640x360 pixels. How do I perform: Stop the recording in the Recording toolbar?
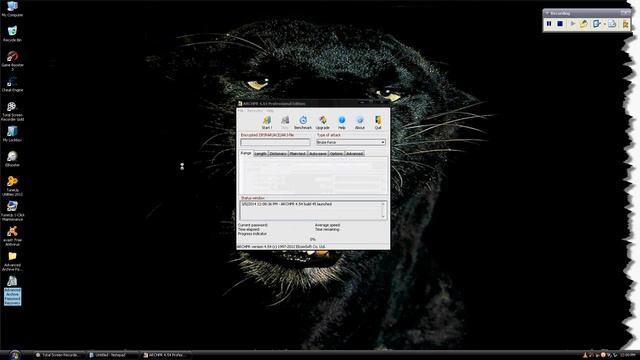coord(560,24)
